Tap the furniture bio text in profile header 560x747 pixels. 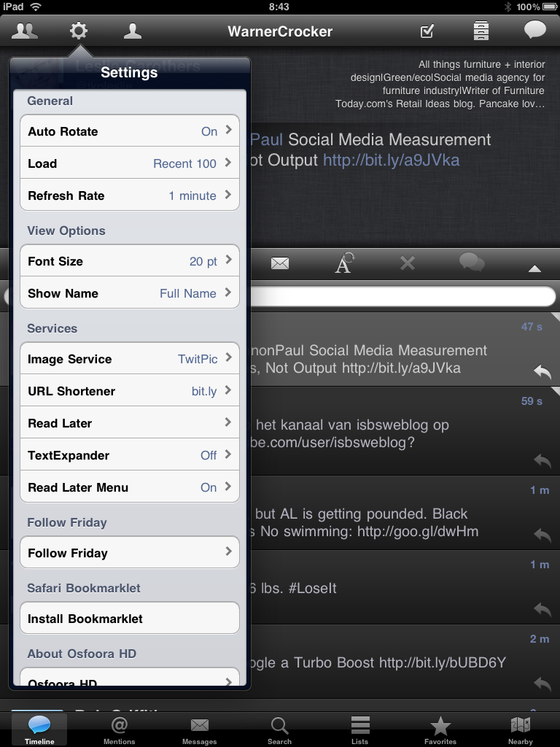pos(440,84)
